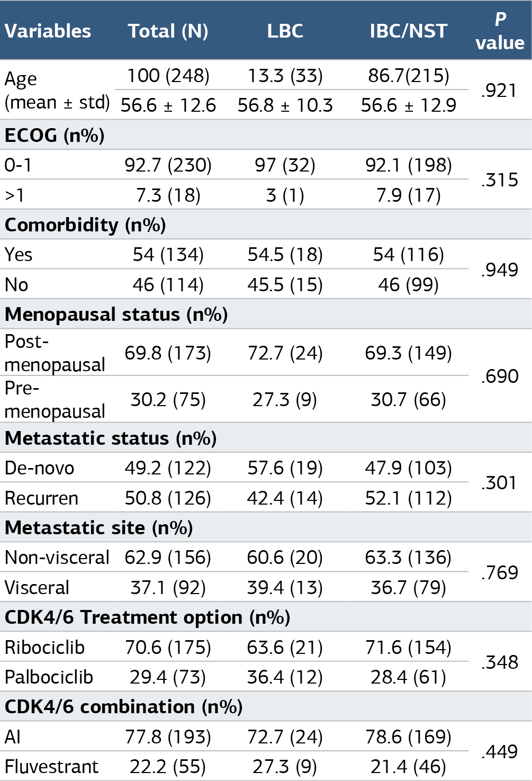Image resolution: width=532 pixels, height=781 pixels.
Task: Click the Fluvestrant row label
Action: point(51,766)
